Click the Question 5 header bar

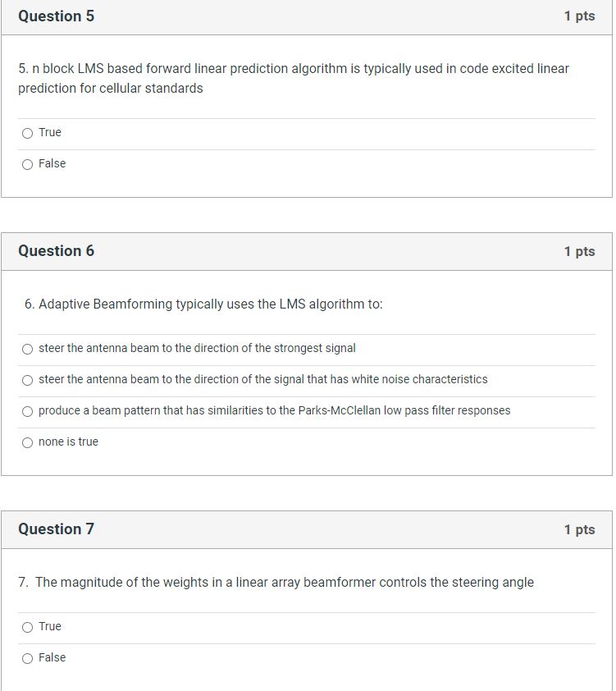308,16
